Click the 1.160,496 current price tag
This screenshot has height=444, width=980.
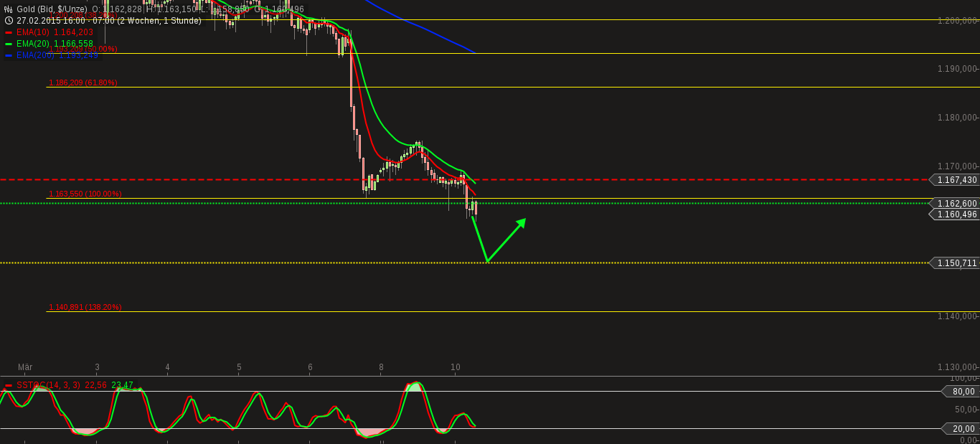point(954,214)
